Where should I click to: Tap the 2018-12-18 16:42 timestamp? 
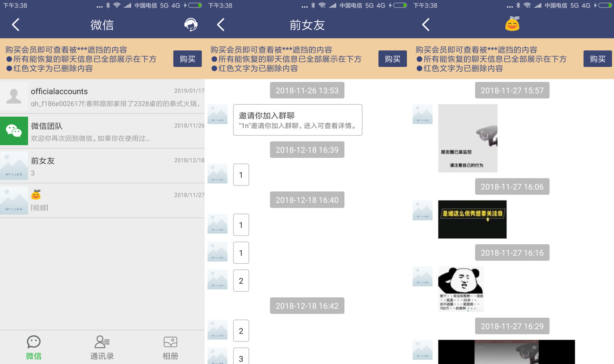pos(307,306)
